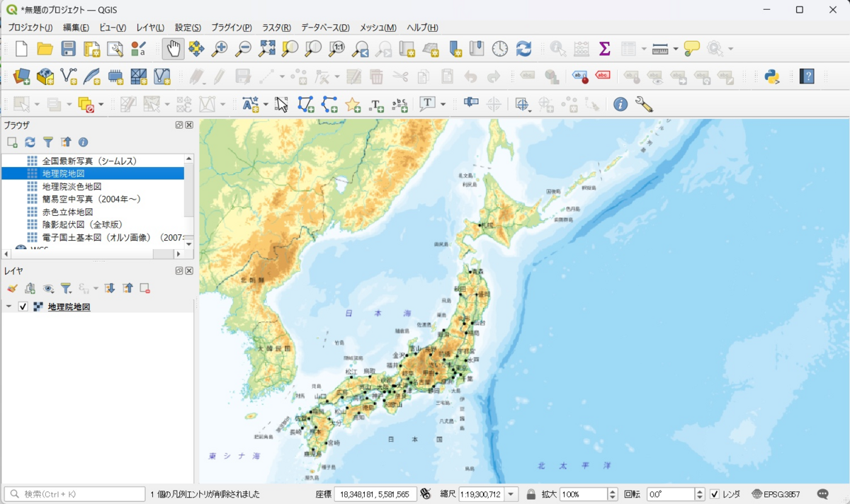850x504 pixels.
Task: Click the Zoom Out magnifier tool
Action: [243, 49]
